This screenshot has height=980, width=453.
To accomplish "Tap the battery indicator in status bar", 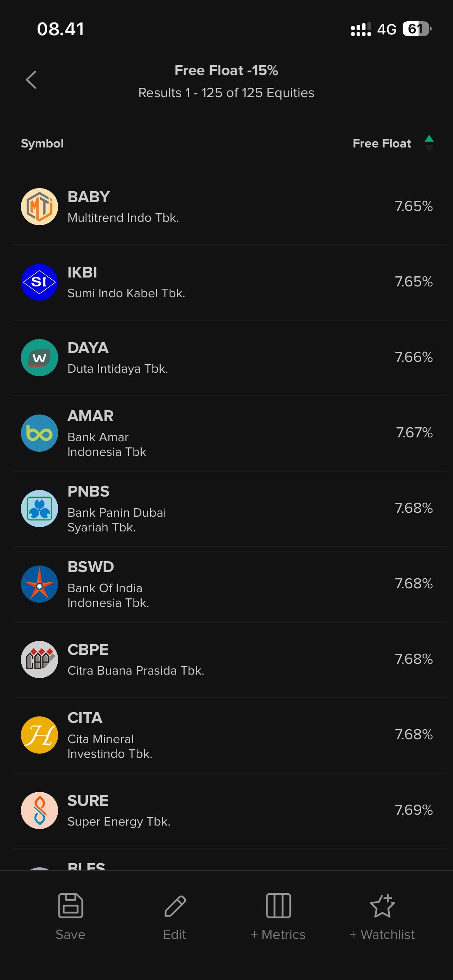I will coord(417,29).
